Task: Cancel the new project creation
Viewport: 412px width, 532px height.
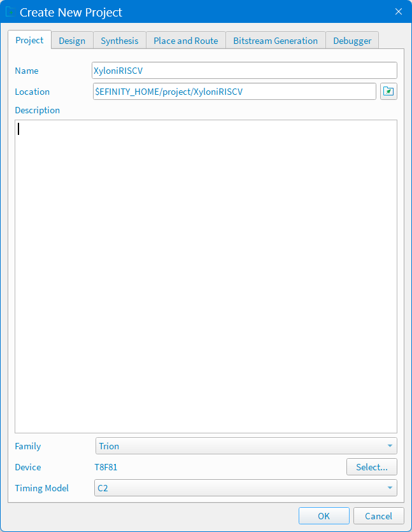Action: (x=378, y=516)
